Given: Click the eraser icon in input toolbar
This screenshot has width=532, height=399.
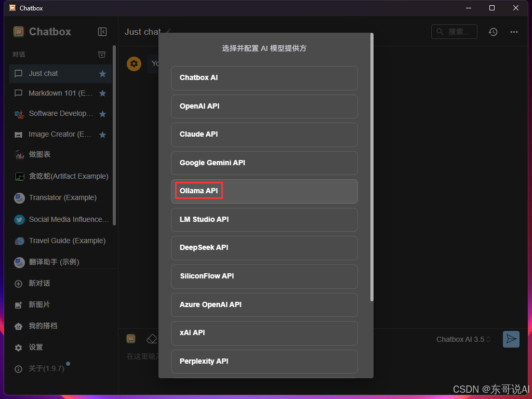Looking at the screenshot, I should pos(152,339).
